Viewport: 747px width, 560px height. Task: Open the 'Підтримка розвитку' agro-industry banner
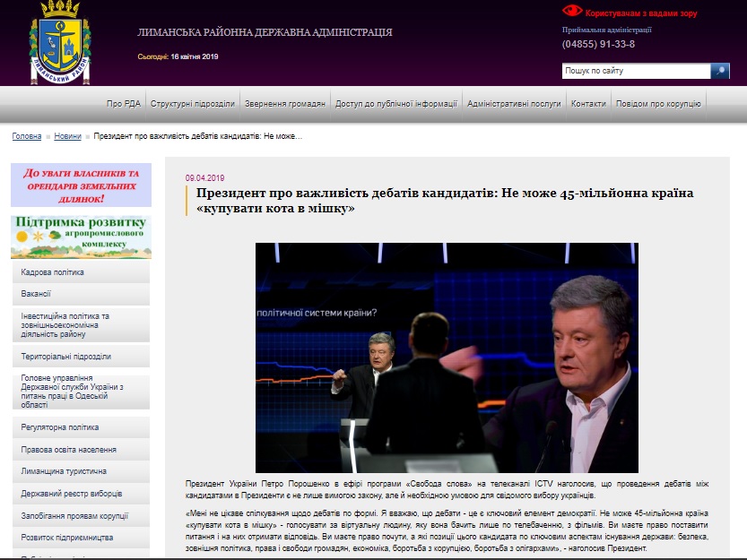(81, 237)
